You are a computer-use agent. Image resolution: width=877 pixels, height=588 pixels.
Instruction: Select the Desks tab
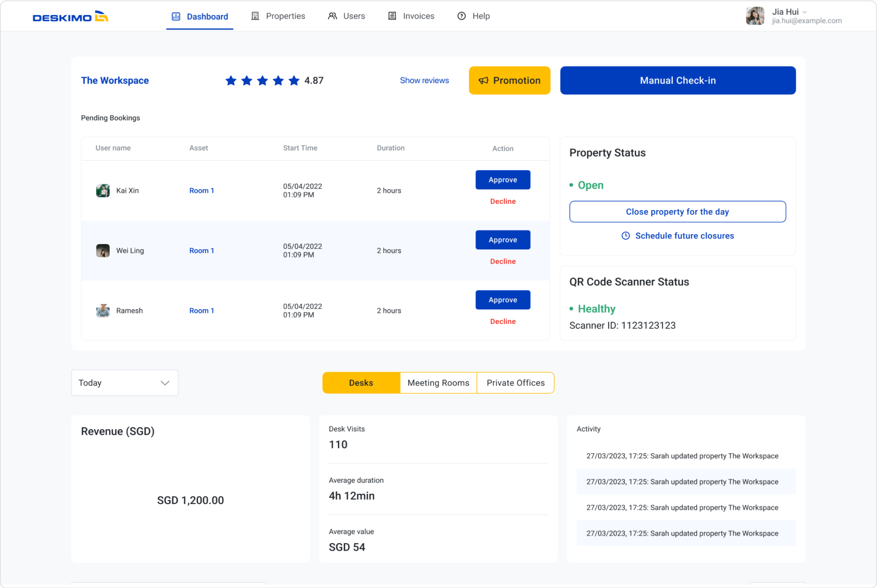(x=361, y=383)
